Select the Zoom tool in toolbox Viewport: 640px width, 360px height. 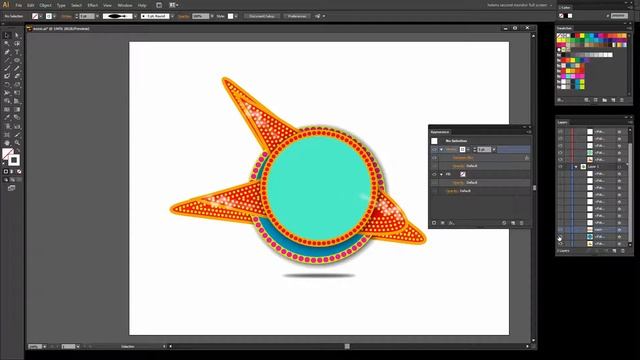(17, 143)
